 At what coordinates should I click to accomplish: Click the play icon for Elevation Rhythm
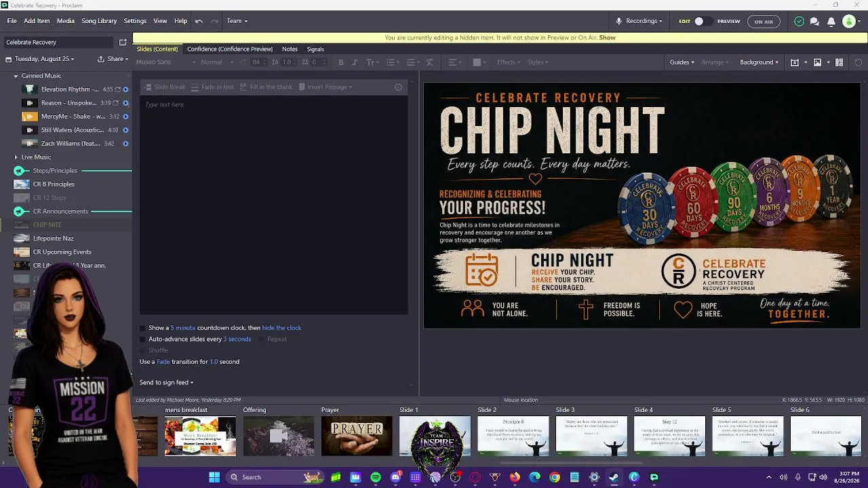point(125,89)
